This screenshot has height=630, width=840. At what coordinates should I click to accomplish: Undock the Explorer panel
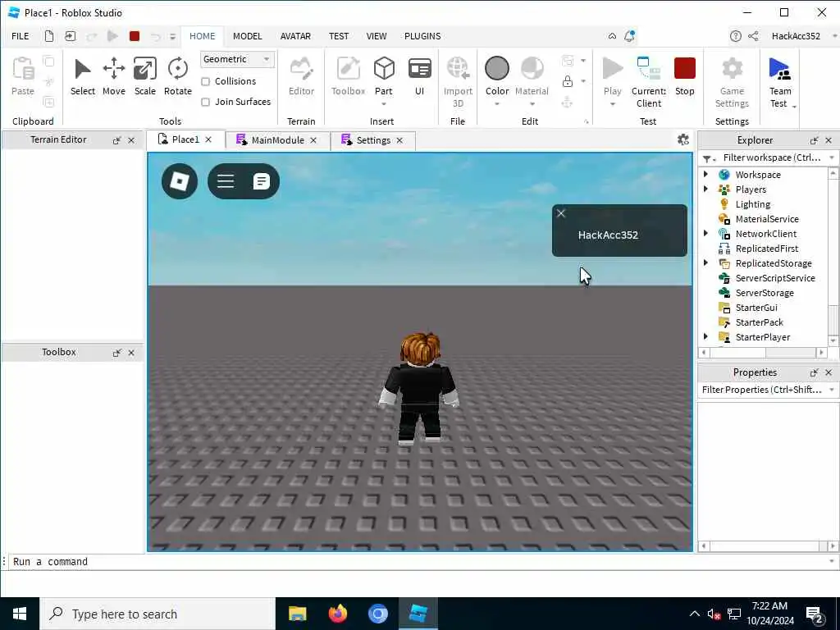tap(814, 140)
